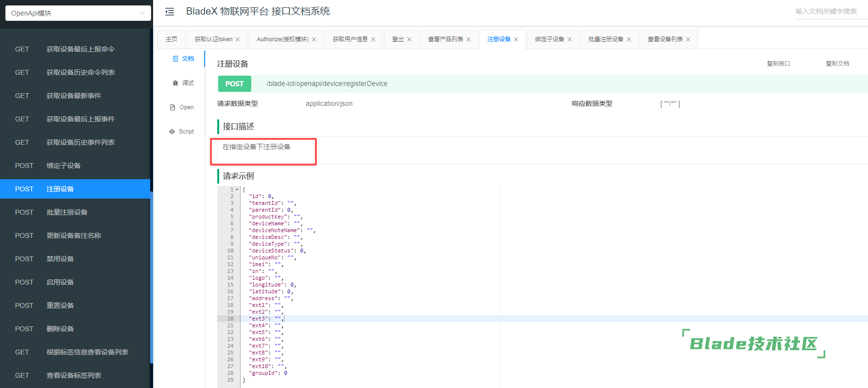This screenshot has width=868, height=388.
Task: Open the Open side tab
Action: [x=182, y=107]
